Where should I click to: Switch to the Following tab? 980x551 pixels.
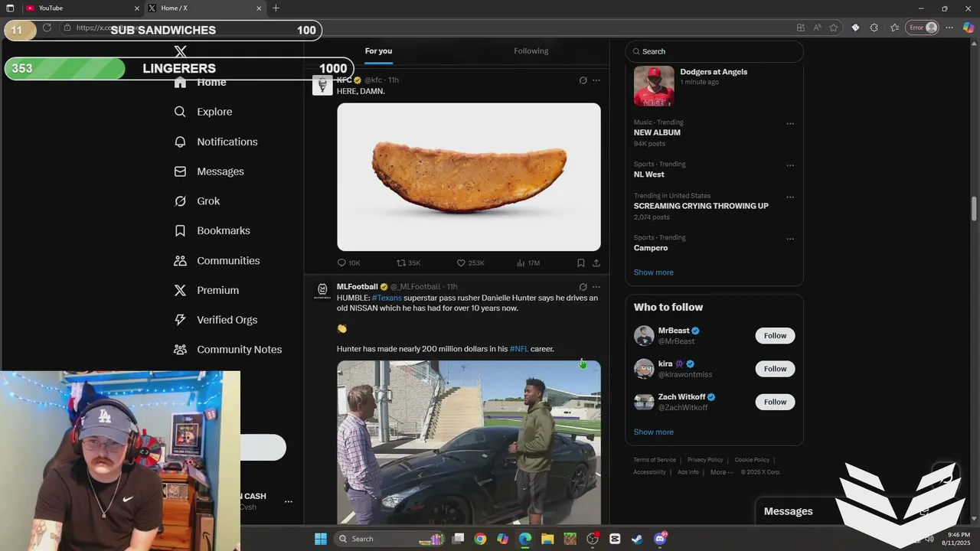[x=531, y=51]
